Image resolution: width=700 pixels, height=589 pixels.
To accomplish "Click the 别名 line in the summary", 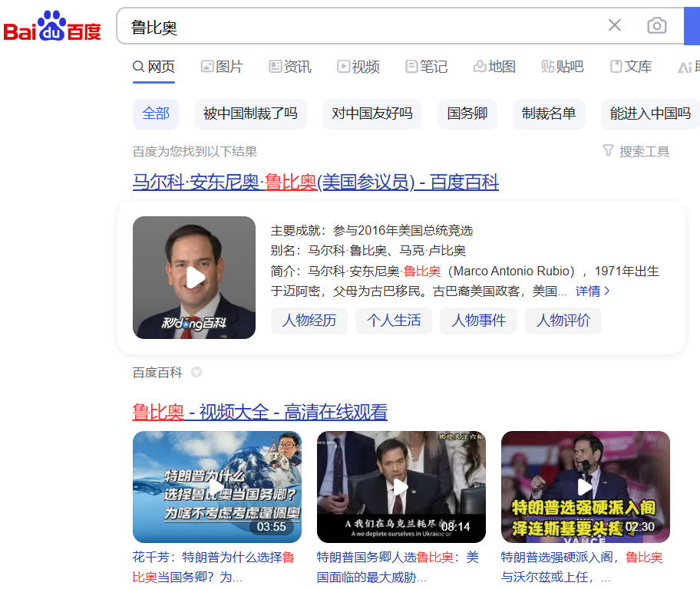I will pyautogui.click(x=368, y=251).
